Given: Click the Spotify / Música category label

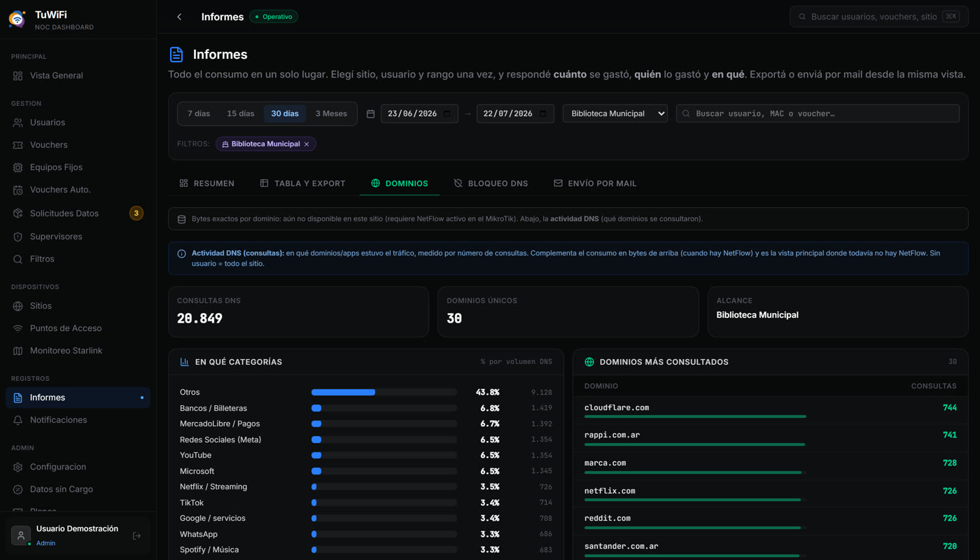Looking at the screenshot, I should pos(209,549).
